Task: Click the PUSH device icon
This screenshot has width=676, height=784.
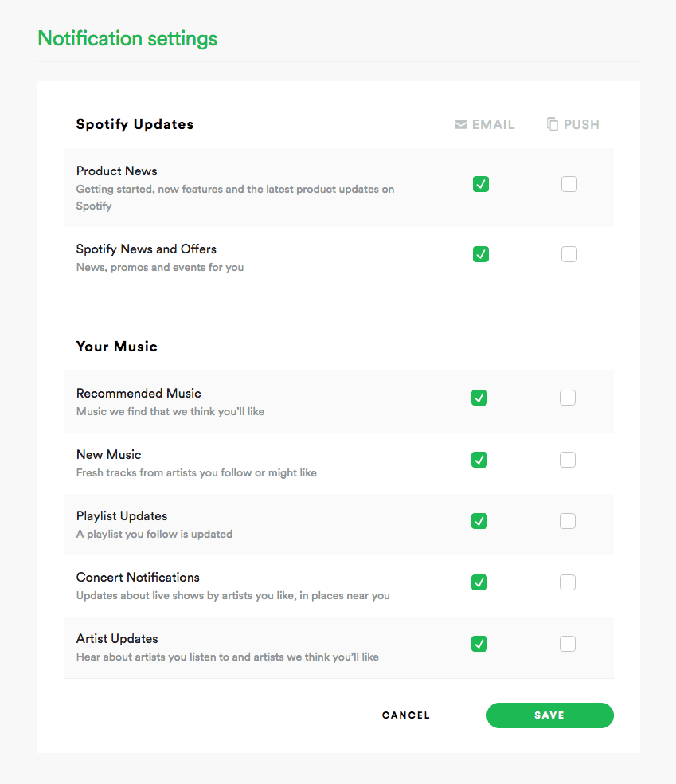Action: pos(552,124)
